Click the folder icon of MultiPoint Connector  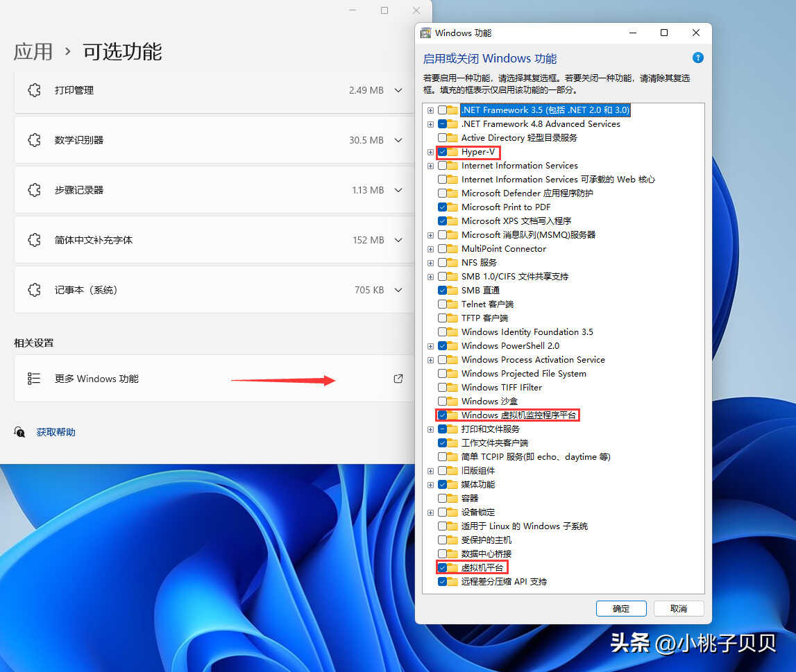click(452, 248)
